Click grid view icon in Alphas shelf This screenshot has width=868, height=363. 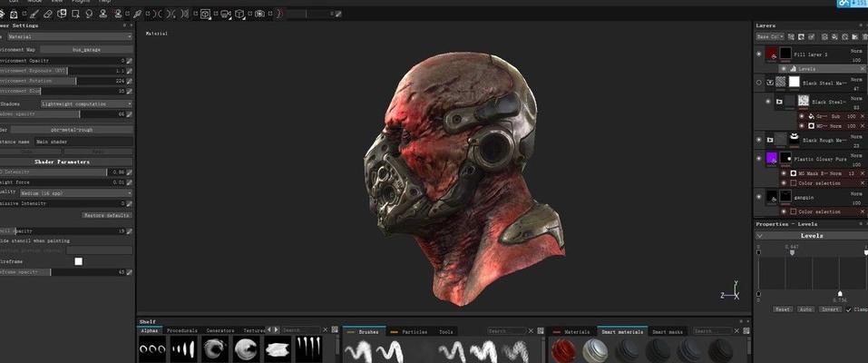coord(335,330)
